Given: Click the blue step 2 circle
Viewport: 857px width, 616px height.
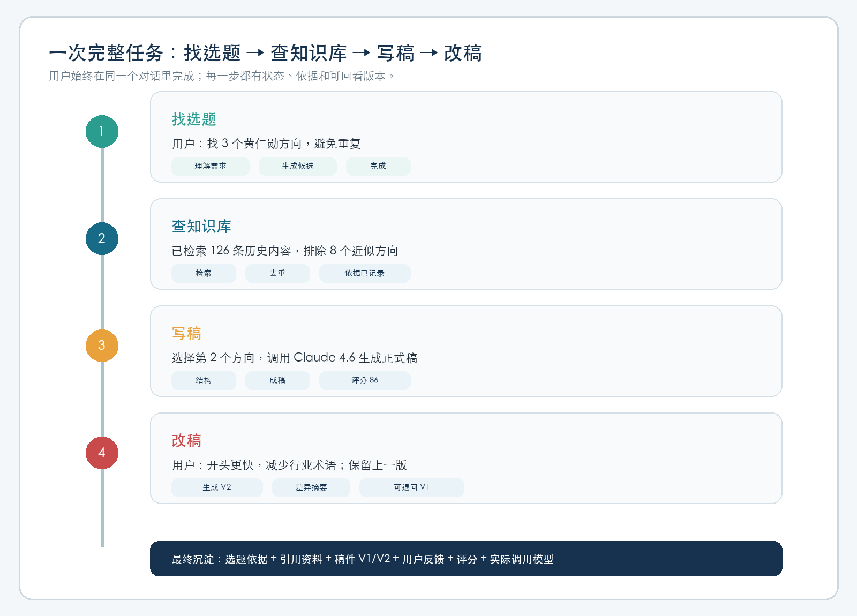Looking at the screenshot, I should click(102, 238).
